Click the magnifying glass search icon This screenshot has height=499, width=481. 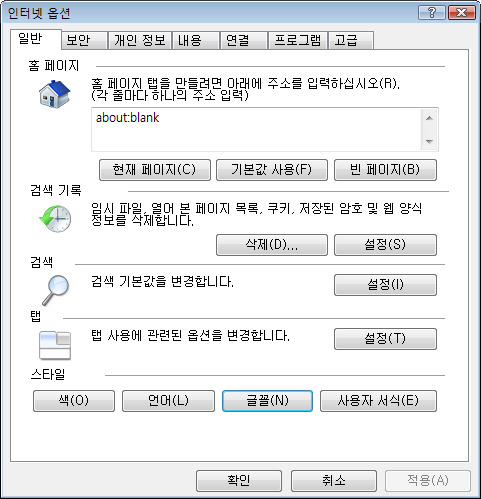click(55, 290)
